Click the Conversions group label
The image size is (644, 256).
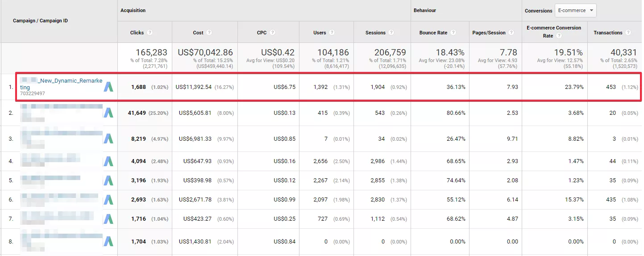click(x=538, y=11)
